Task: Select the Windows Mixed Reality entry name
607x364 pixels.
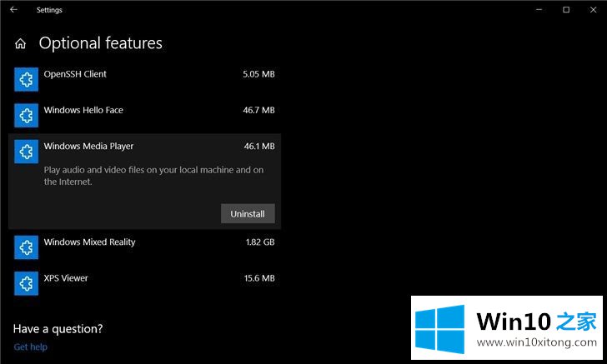Action: tap(89, 242)
